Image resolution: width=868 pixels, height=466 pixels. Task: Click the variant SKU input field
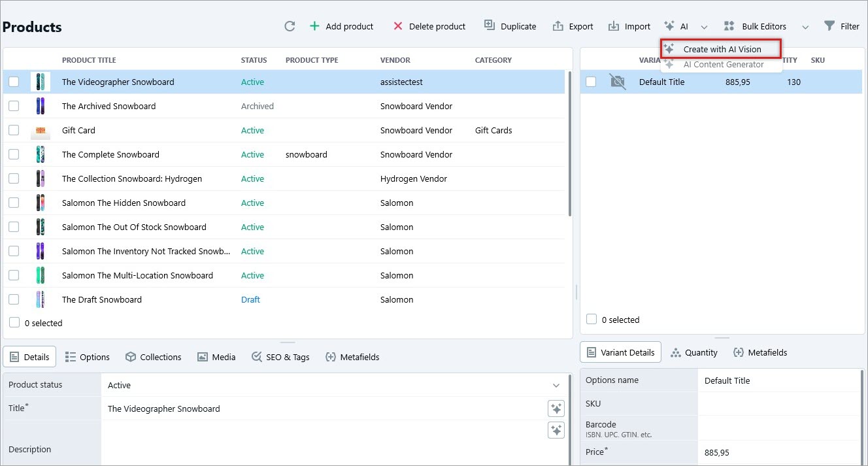click(x=780, y=404)
